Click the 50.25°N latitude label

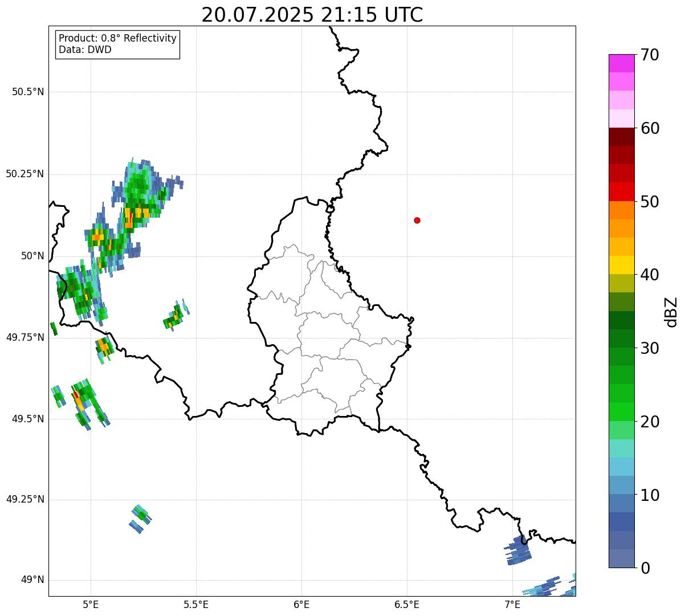[x=25, y=174]
